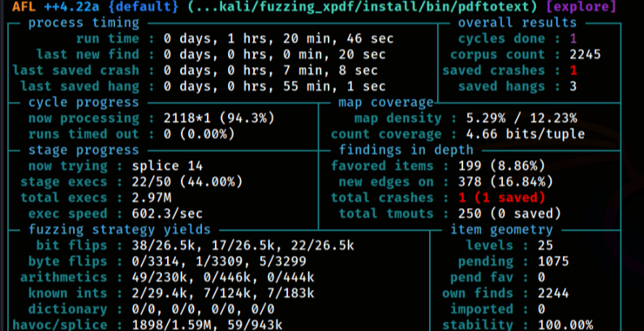Click the 'last new find' label
This screenshot has height=331, width=644.
88,55
